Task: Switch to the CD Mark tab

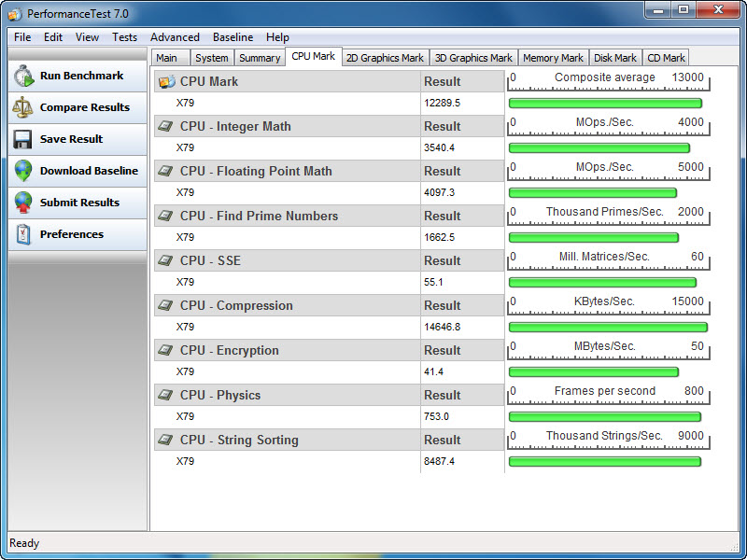Action: pyautogui.click(x=666, y=58)
